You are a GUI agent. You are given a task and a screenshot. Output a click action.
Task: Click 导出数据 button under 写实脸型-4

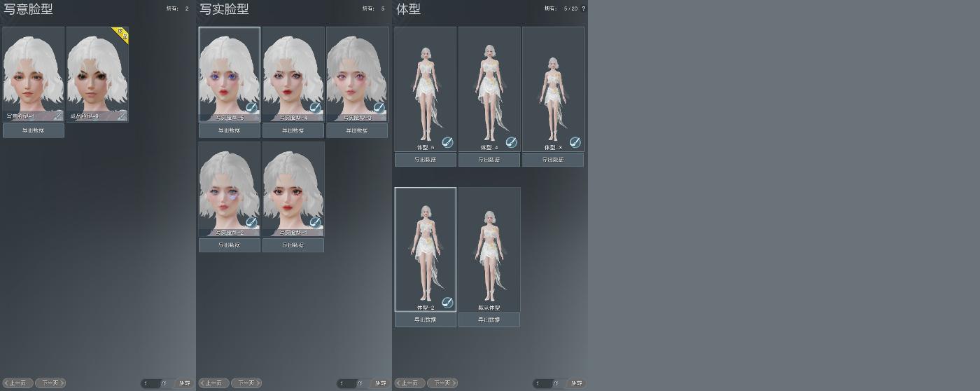coord(293,130)
